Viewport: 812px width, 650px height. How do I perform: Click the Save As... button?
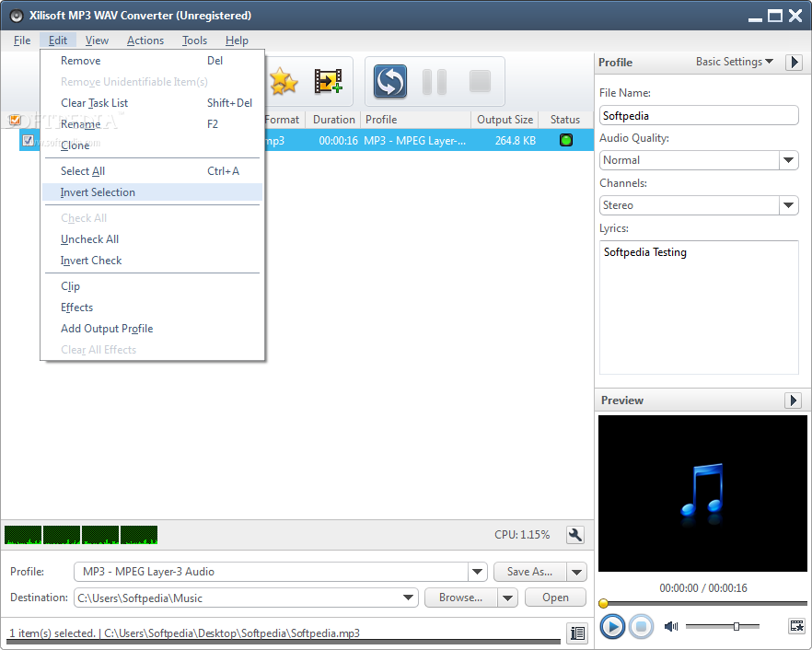(529, 572)
